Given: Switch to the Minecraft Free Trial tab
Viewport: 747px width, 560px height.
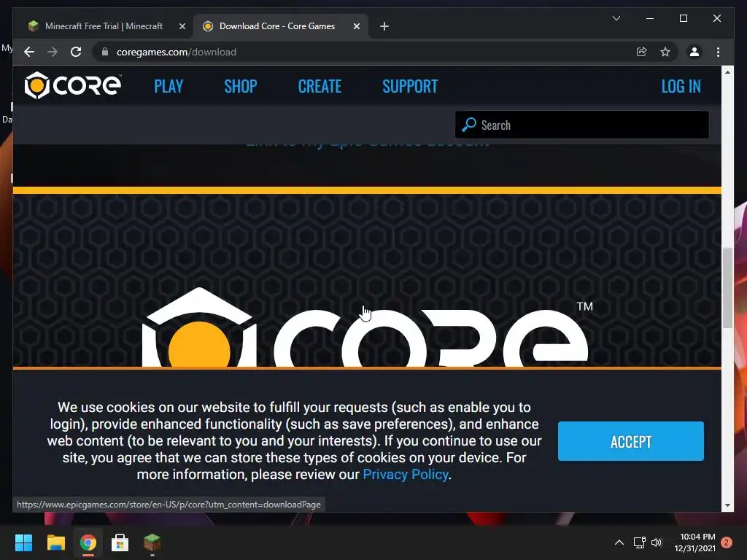Looking at the screenshot, I should pos(104,26).
